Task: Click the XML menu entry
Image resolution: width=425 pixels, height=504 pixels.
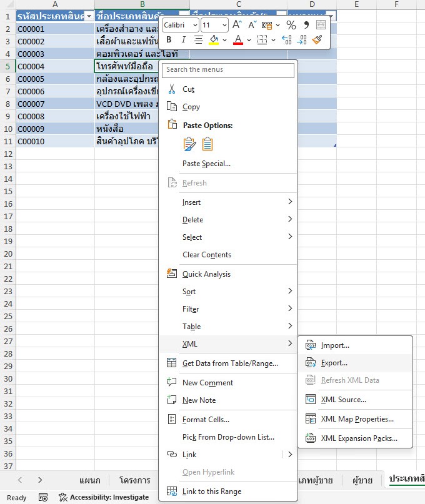Action: [228, 344]
